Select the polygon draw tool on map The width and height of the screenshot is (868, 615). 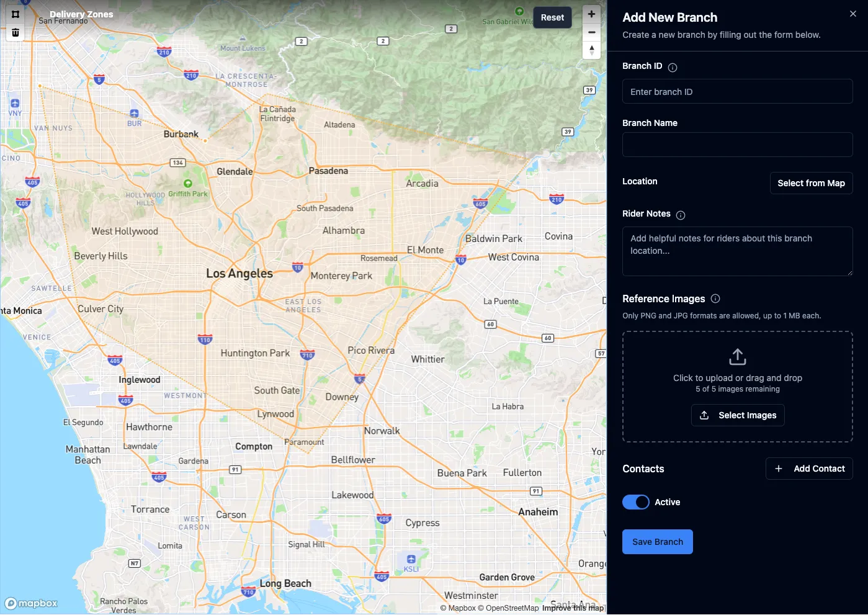(x=16, y=14)
